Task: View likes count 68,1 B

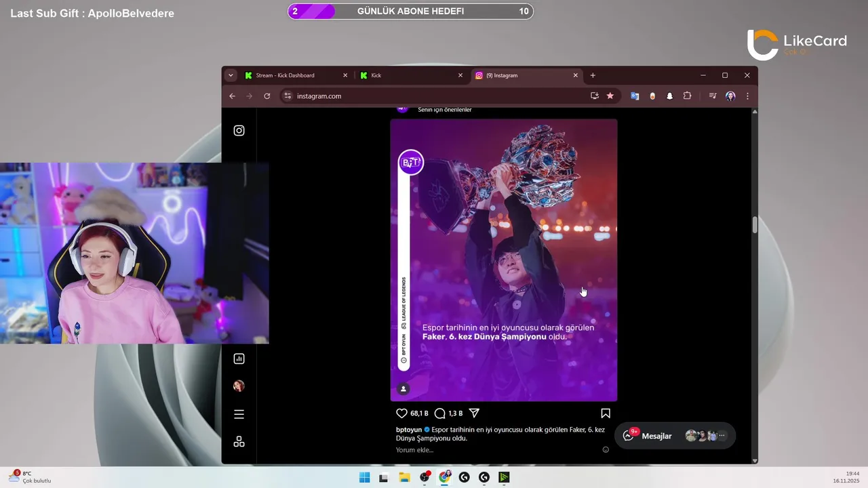Action: [419, 413]
